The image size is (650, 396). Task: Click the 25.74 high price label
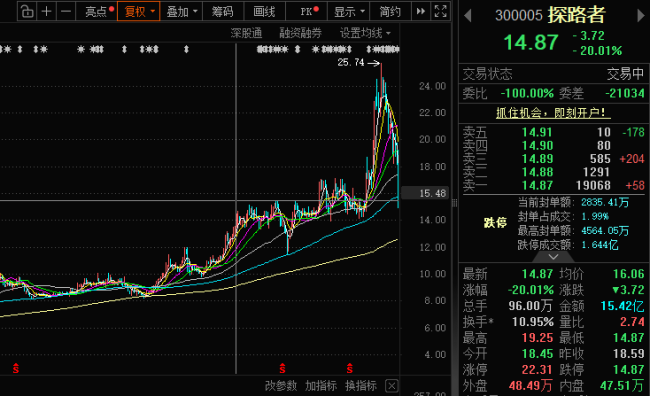tap(351, 63)
